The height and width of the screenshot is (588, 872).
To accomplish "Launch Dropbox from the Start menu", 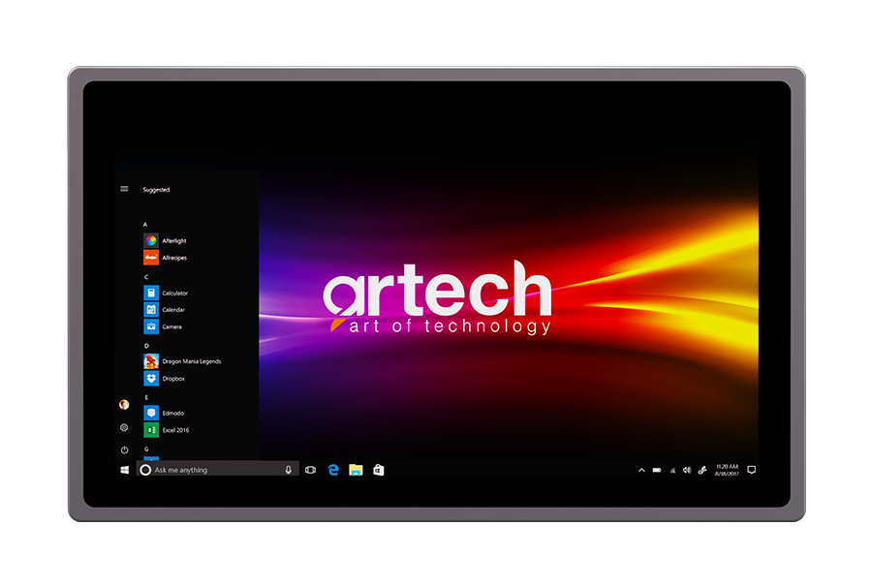I will pos(164,379).
